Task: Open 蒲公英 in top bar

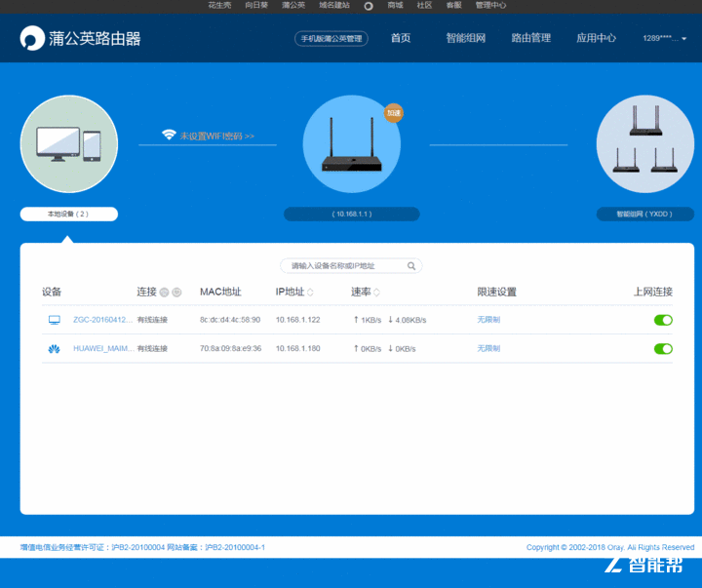Action: (293, 6)
